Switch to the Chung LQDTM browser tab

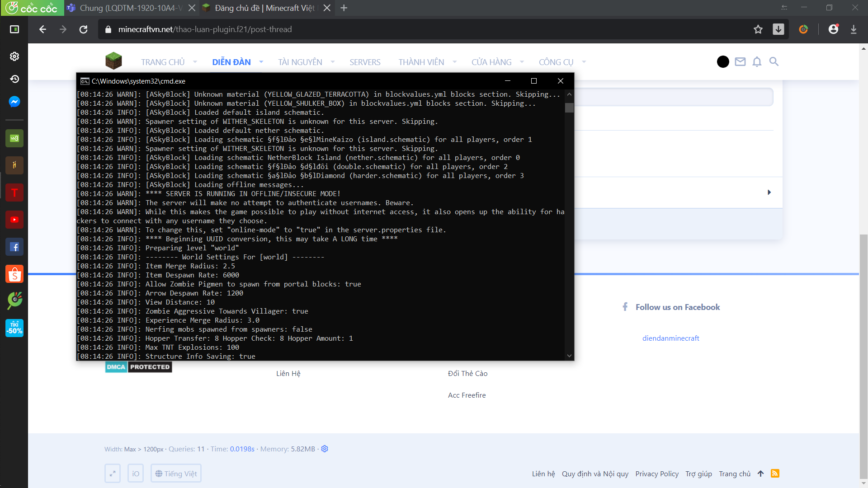pos(130,8)
